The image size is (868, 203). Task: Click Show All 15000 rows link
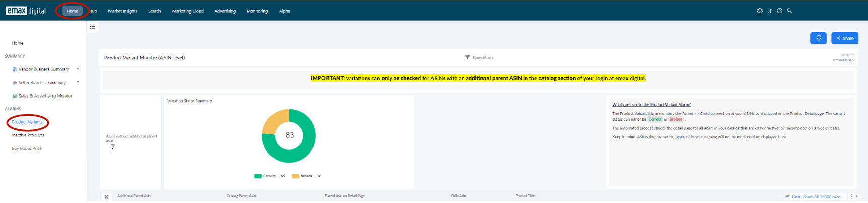click(822, 197)
